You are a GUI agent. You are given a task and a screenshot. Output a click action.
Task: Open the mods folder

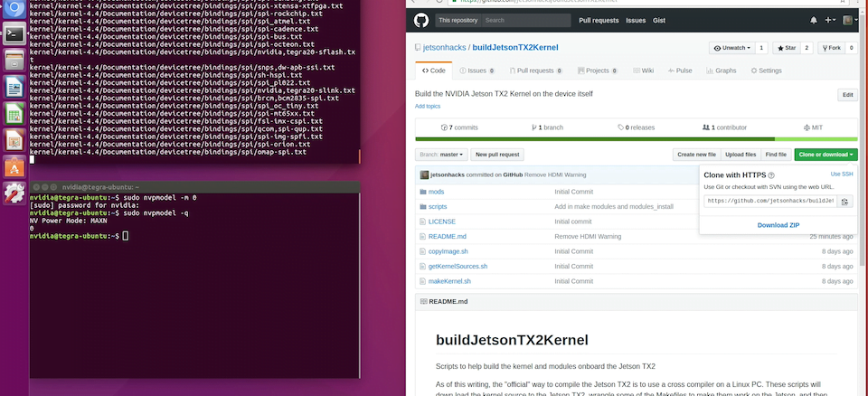click(436, 192)
